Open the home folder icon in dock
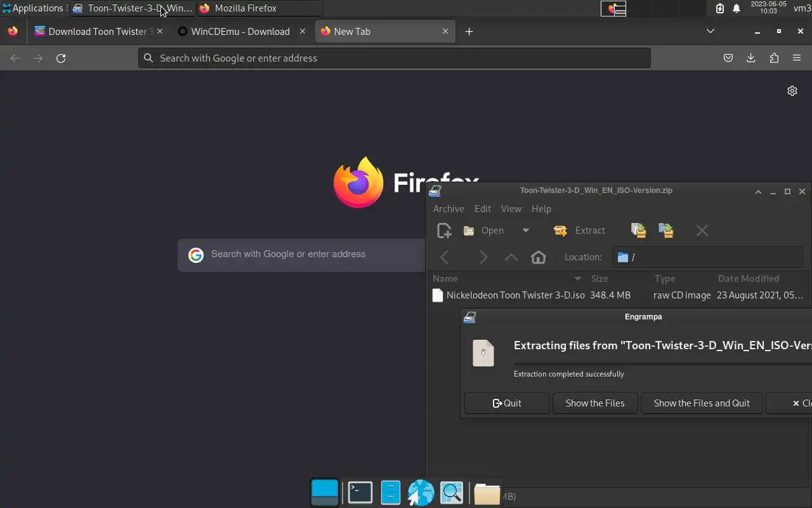 [487, 493]
